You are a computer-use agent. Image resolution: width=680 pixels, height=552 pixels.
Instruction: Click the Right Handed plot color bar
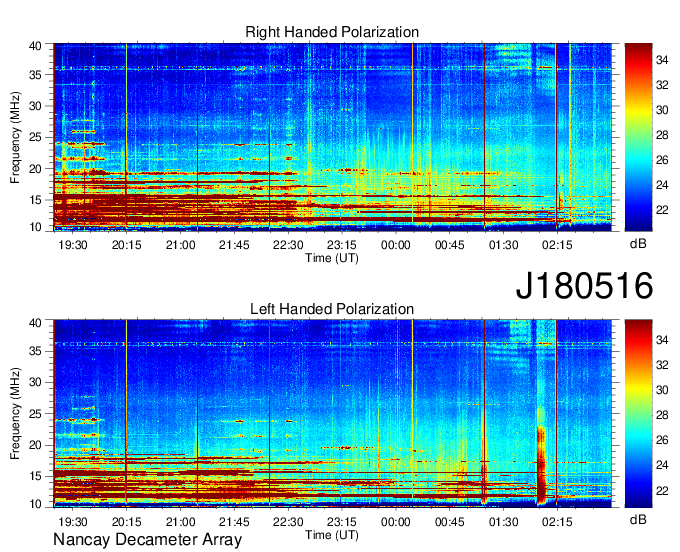[638, 137]
